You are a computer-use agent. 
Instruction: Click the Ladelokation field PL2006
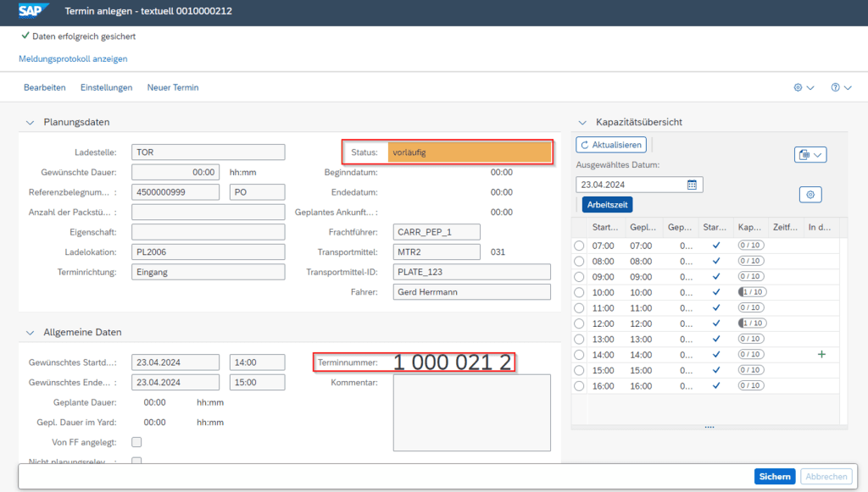[209, 252]
